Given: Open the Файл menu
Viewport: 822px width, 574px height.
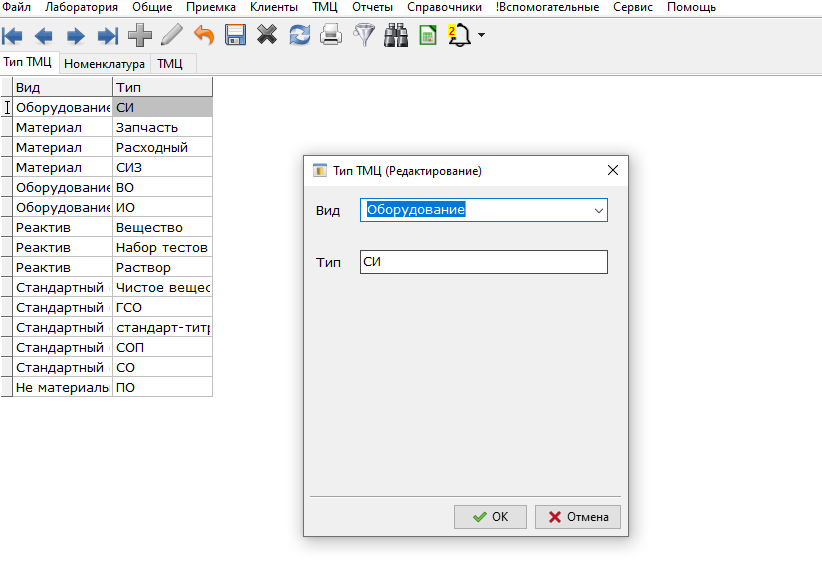Looking at the screenshot, I should [x=17, y=7].
